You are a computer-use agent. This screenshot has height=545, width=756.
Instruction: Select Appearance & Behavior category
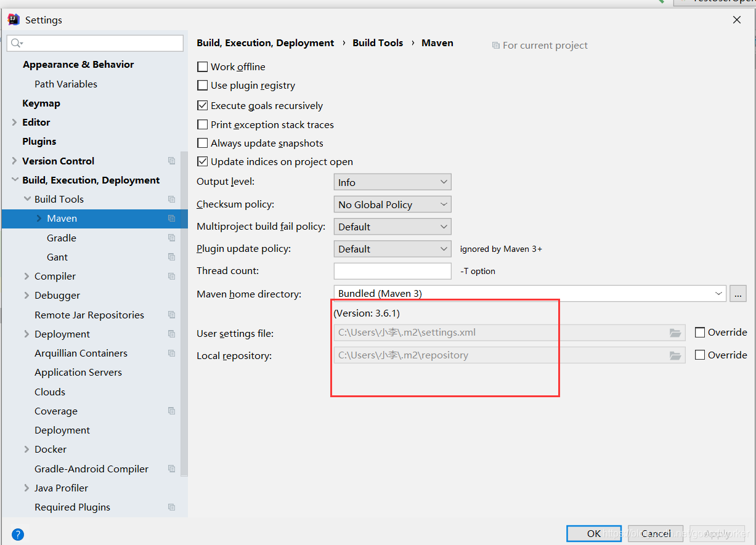78,64
